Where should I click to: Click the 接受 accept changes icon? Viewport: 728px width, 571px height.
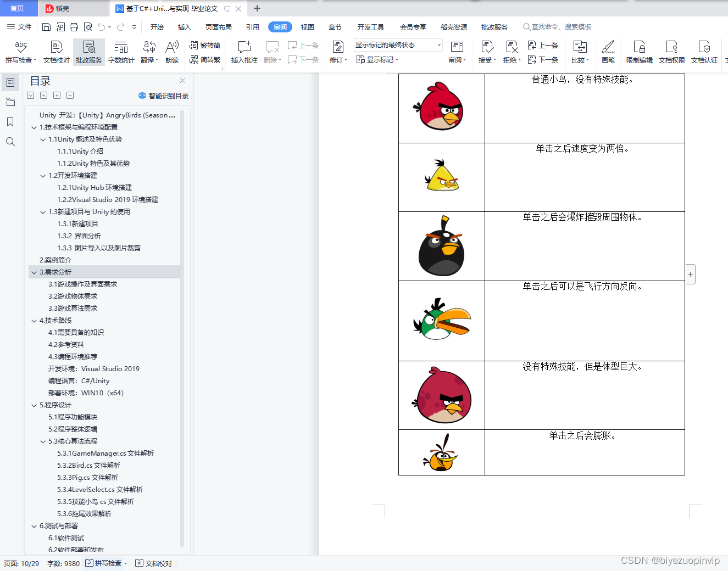pos(487,47)
